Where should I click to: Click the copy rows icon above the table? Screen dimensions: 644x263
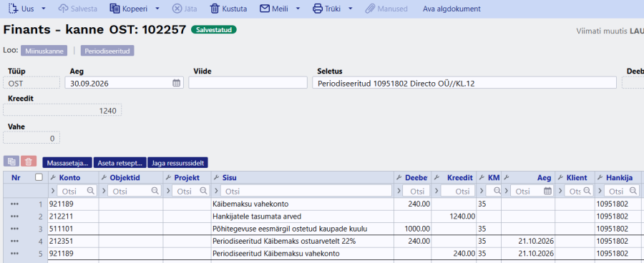11,162
